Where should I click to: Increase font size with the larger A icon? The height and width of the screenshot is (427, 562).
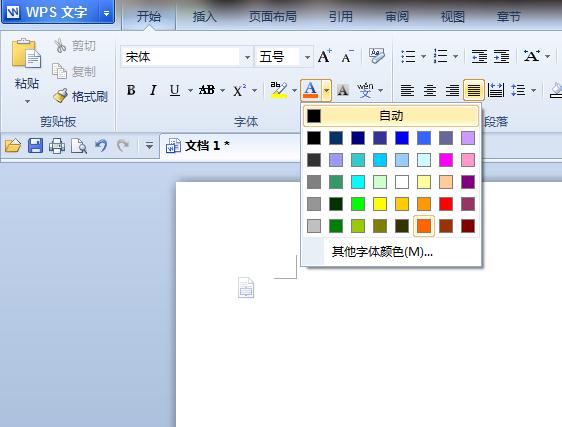(325, 56)
